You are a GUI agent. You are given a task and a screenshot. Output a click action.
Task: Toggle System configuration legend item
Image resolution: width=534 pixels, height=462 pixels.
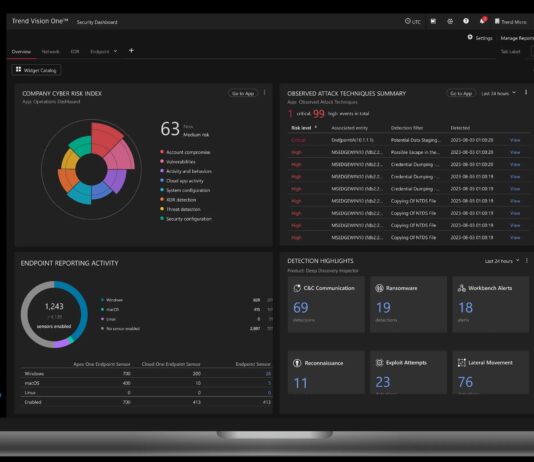(x=185, y=190)
